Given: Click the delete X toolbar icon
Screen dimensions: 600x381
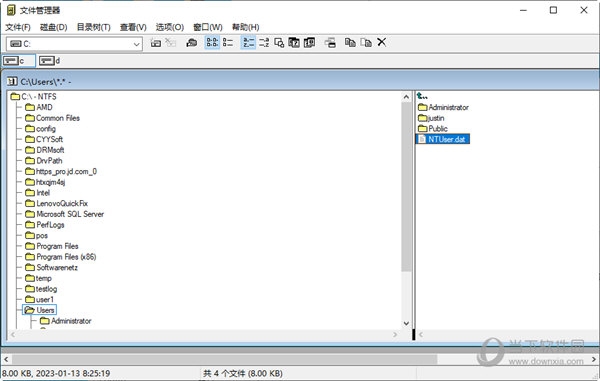Looking at the screenshot, I should pos(382,42).
